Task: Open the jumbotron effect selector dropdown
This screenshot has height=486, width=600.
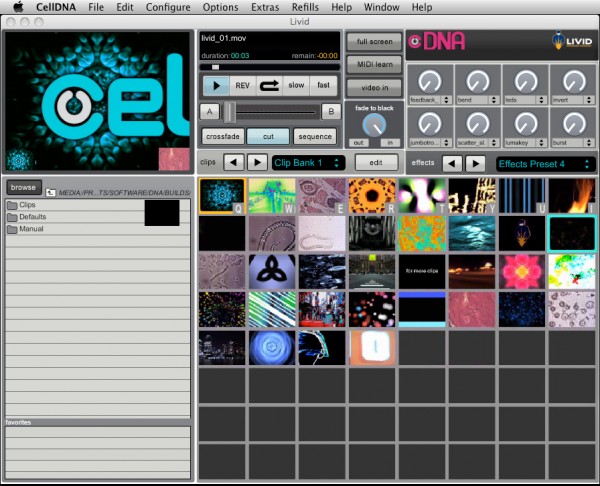Action: click(430, 143)
